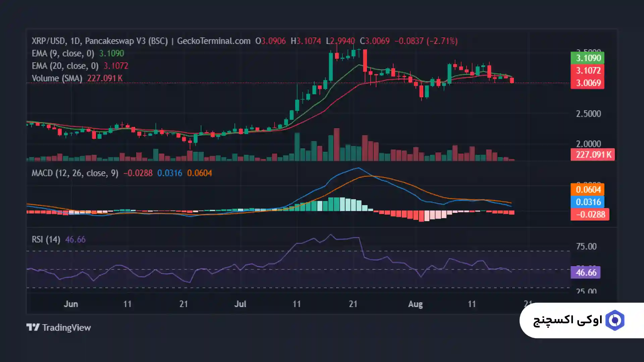Click the Aug marker on time axis

pos(415,304)
